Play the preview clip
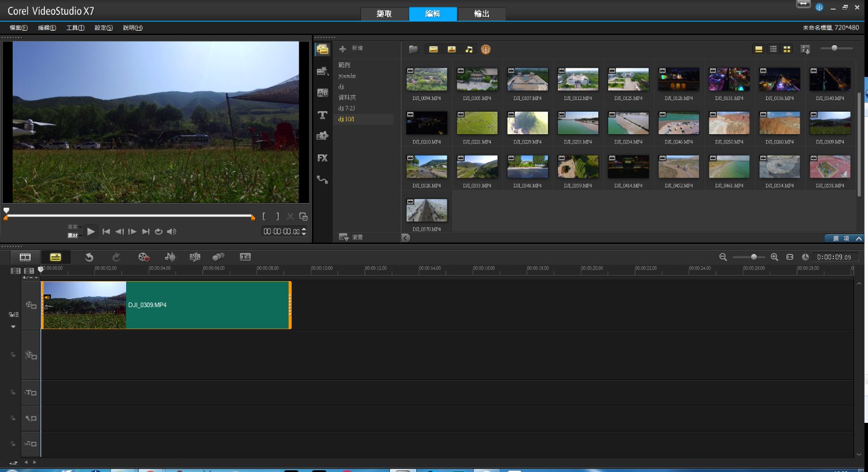 point(91,231)
